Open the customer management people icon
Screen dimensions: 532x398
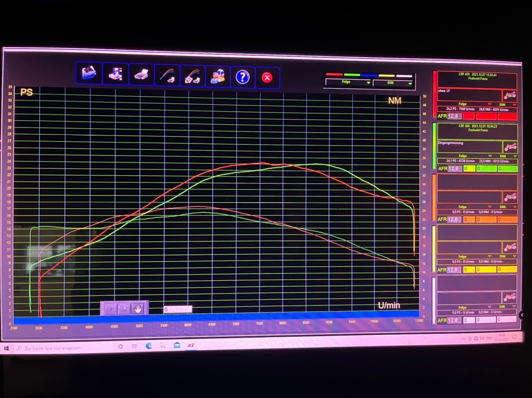(x=218, y=77)
